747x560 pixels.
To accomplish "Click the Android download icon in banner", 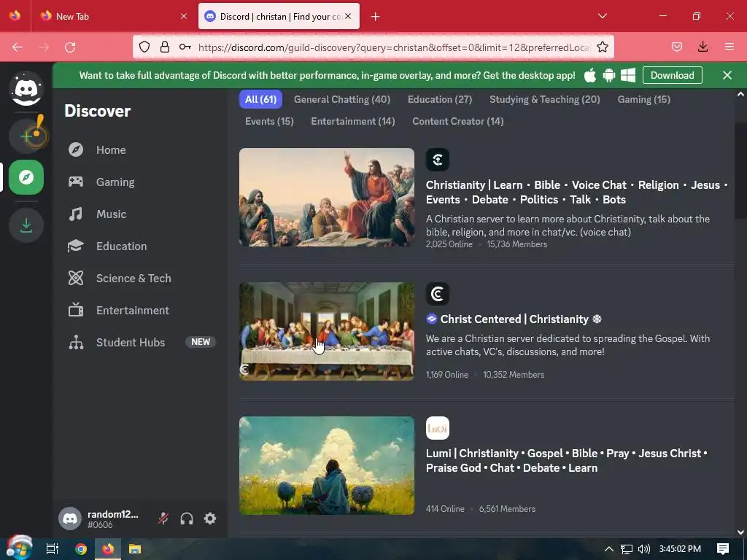I will (609, 75).
